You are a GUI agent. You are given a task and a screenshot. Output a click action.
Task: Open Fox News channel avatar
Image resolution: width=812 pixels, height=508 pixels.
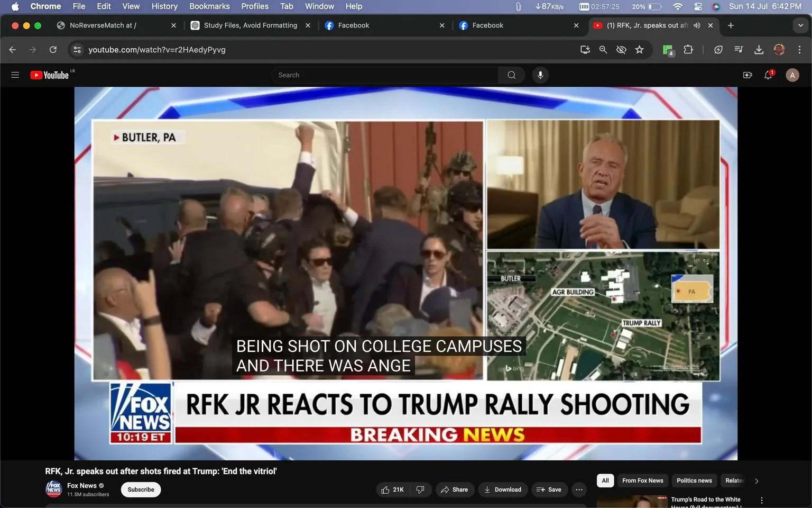coord(54,489)
